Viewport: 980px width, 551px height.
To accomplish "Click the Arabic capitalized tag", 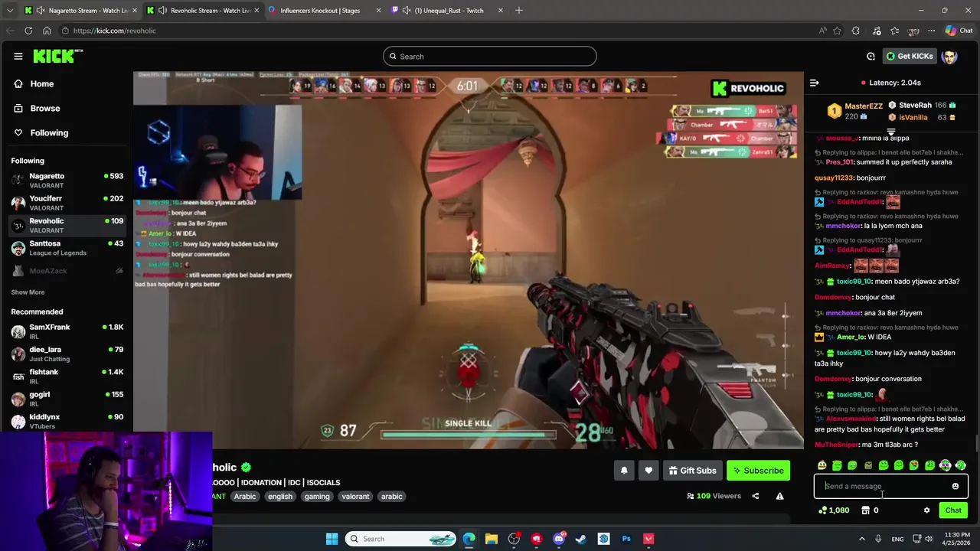I will click(x=245, y=497).
